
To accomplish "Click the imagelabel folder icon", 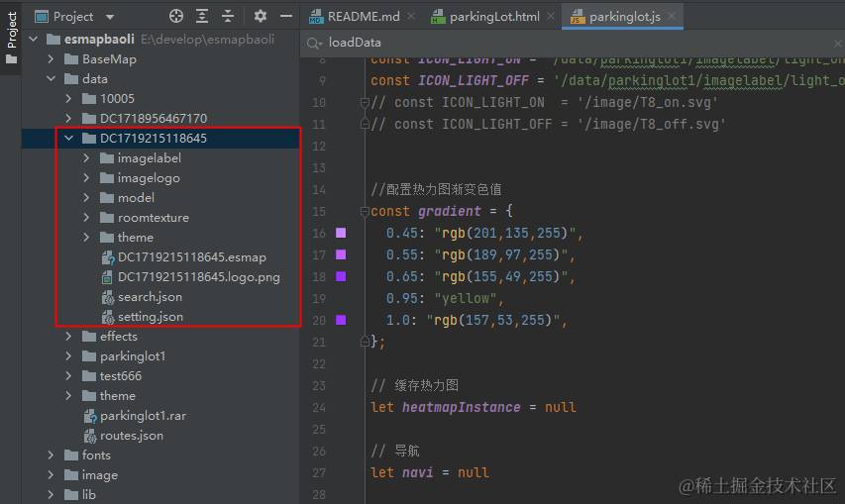I will click(x=107, y=158).
